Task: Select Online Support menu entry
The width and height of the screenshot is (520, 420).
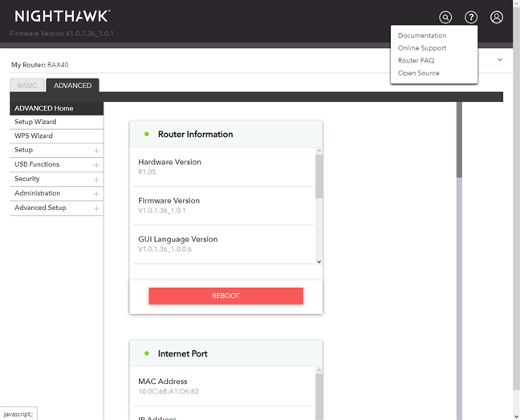Action: [422, 48]
